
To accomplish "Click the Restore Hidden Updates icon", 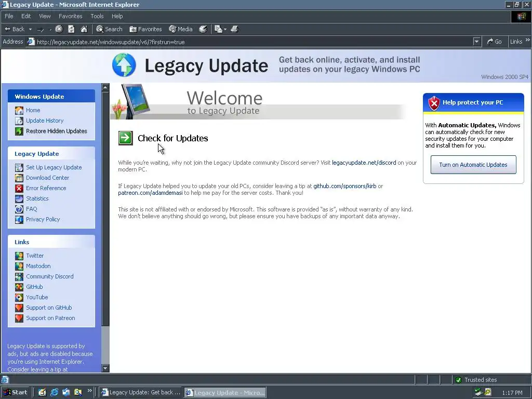I will tap(19, 131).
